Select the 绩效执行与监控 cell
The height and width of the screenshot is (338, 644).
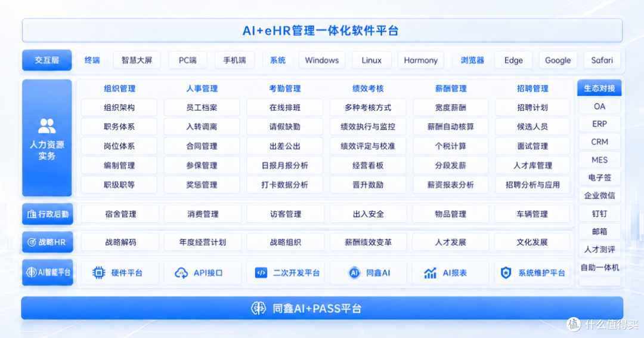click(x=368, y=127)
